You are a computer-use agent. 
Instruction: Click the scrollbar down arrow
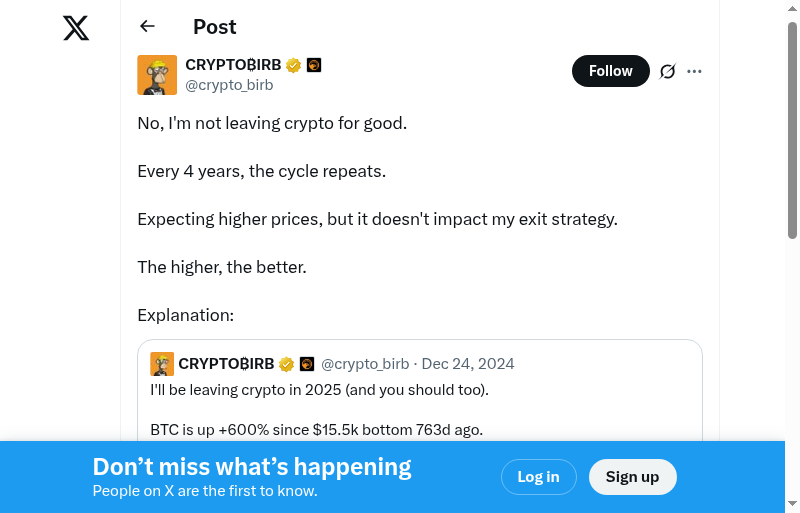tap(793, 503)
